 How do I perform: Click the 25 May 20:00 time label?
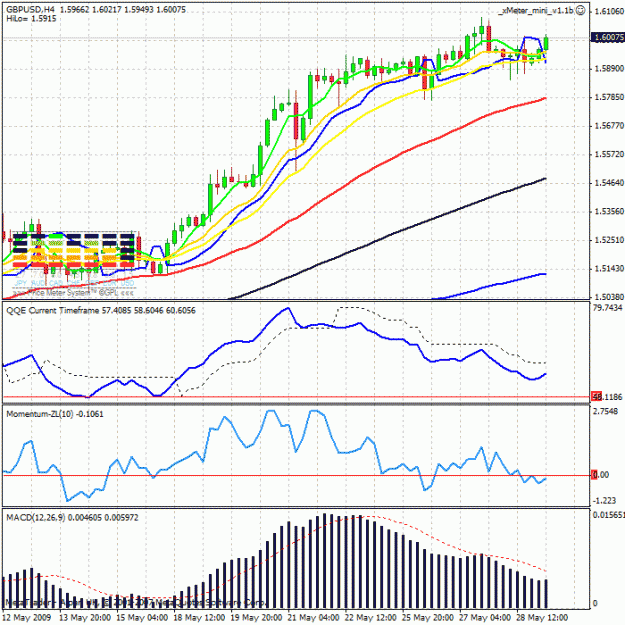pos(428,617)
